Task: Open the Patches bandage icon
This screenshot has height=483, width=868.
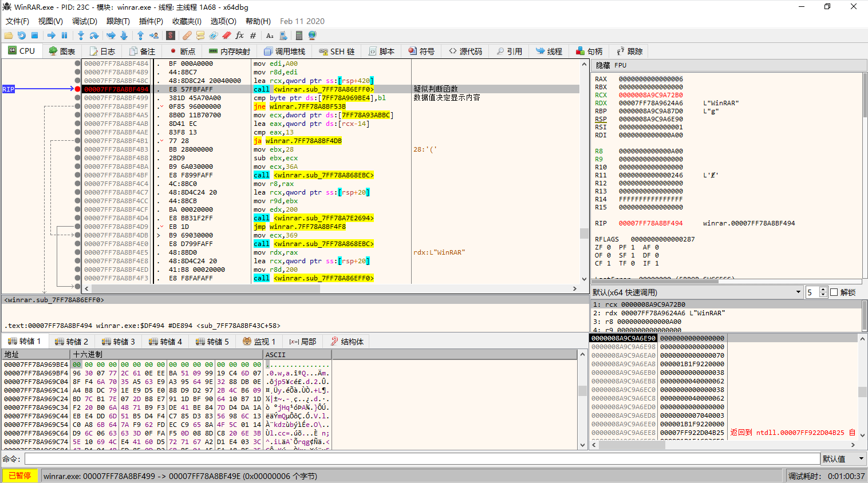Action: point(187,35)
